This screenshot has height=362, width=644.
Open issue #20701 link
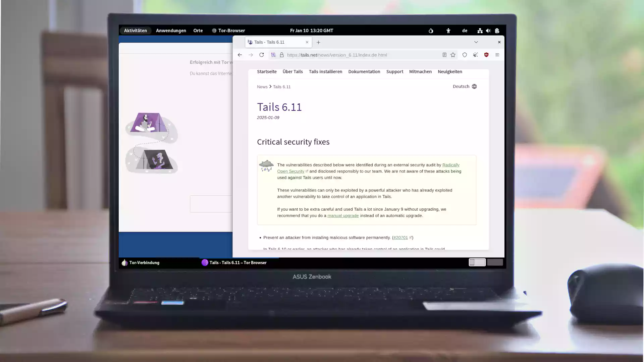point(400,238)
